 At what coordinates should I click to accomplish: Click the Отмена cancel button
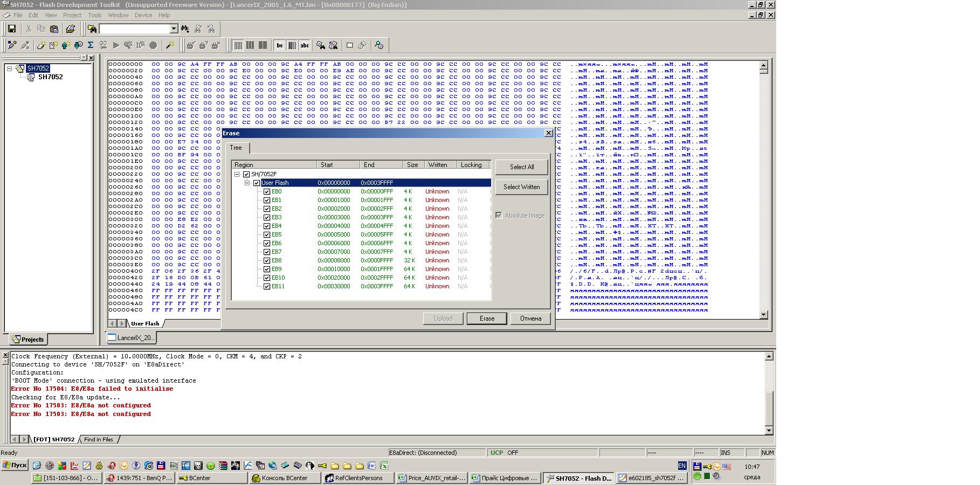pos(530,318)
